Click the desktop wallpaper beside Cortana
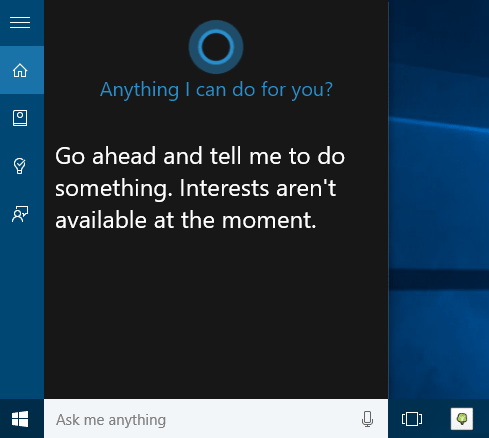 pos(439,200)
